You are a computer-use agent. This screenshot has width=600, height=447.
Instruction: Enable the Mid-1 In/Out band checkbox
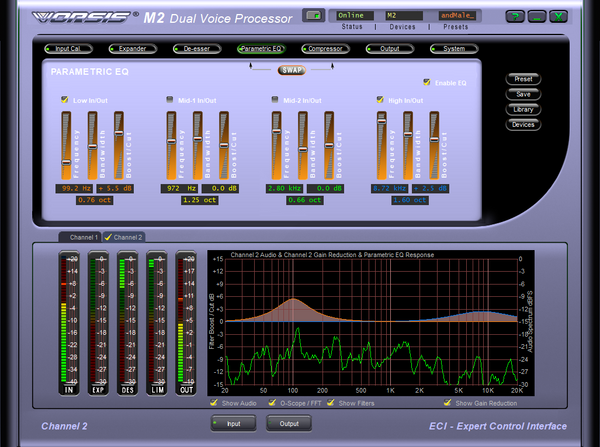[170, 100]
